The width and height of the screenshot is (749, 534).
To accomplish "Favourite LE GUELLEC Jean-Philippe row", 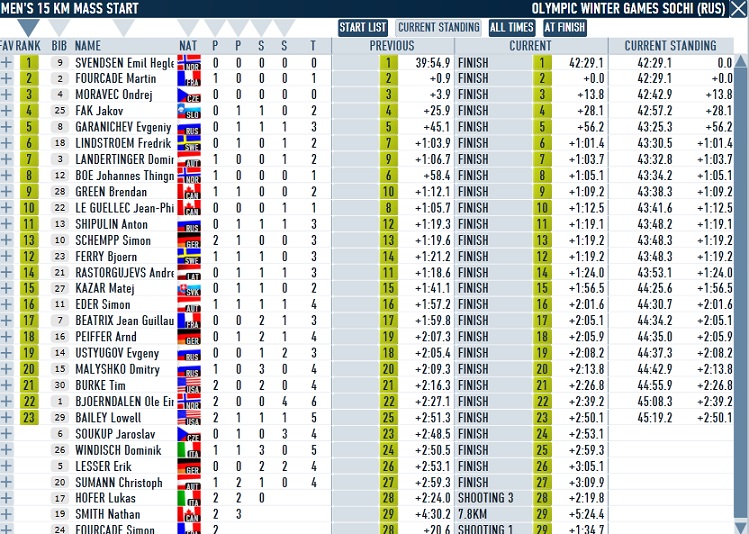I will (6, 208).
